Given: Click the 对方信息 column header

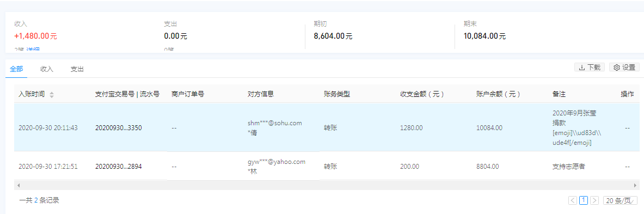Looking at the screenshot, I should (261, 94).
